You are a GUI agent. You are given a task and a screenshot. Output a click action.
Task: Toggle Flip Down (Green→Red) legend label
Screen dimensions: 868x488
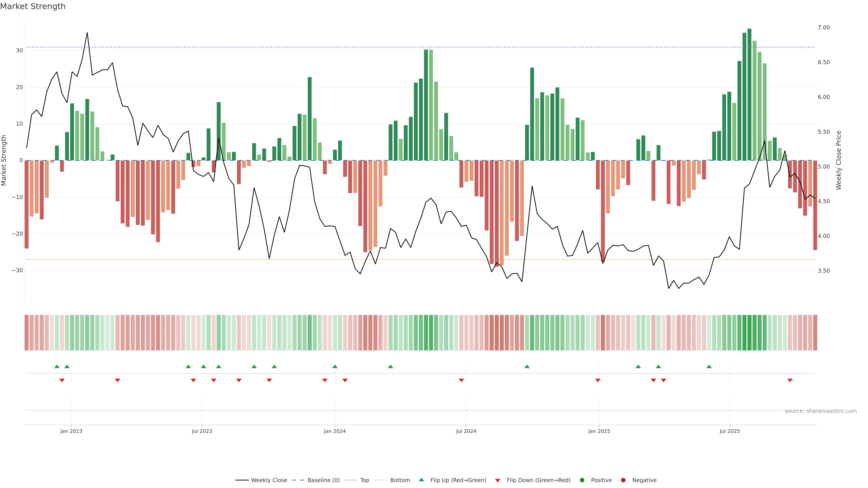tap(538, 480)
